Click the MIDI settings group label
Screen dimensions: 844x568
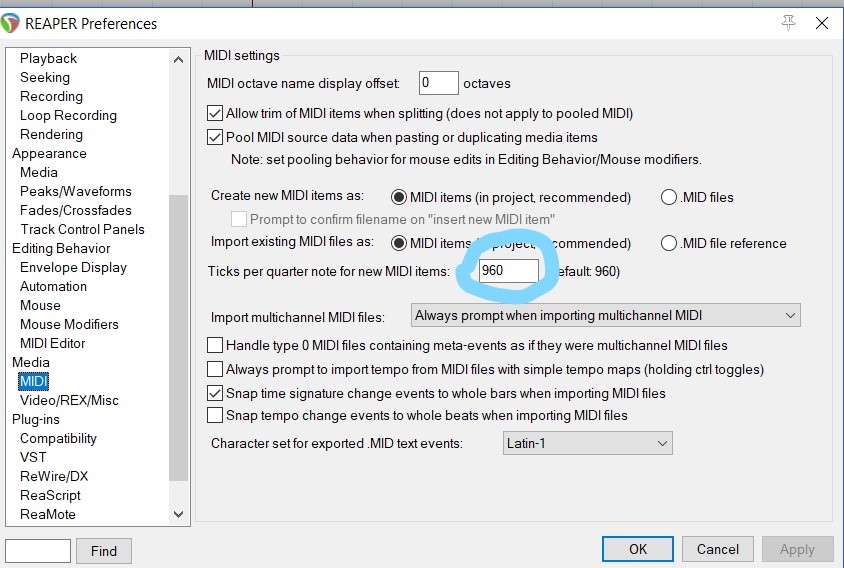click(242, 55)
